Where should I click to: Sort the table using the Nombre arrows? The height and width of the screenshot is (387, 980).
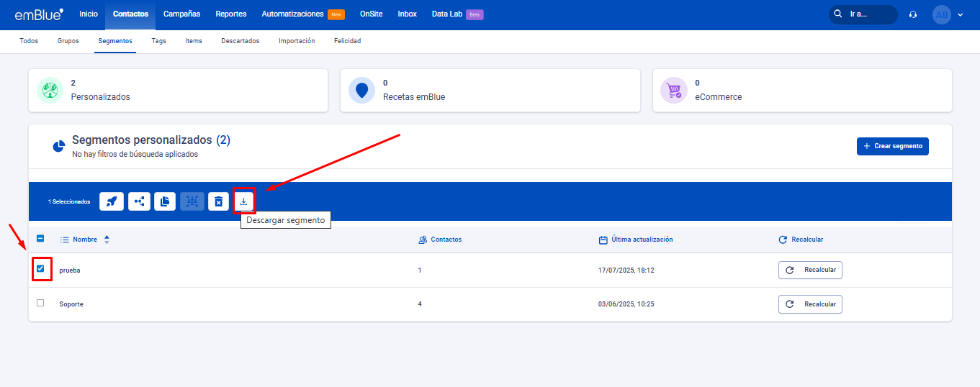point(107,240)
